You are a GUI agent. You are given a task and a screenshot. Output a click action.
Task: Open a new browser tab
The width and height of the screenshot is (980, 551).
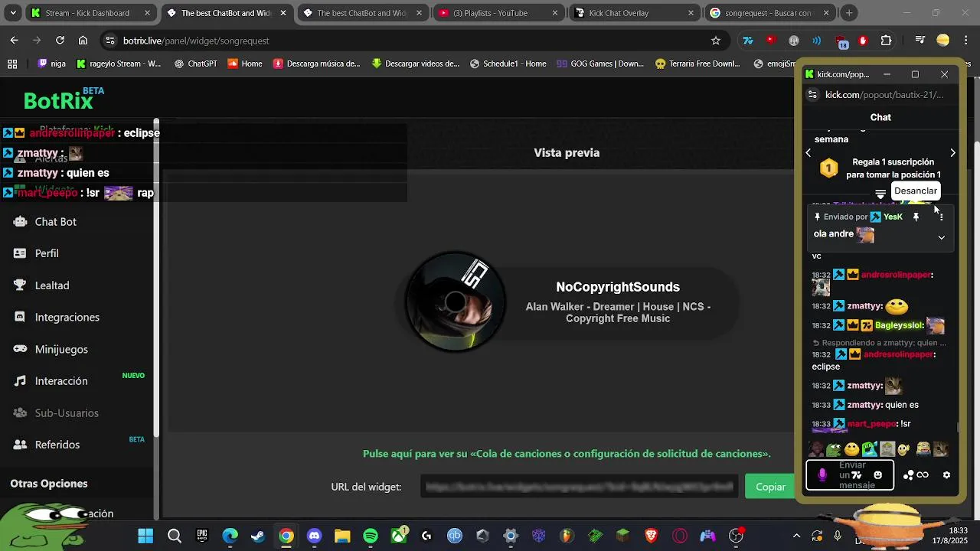click(849, 13)
